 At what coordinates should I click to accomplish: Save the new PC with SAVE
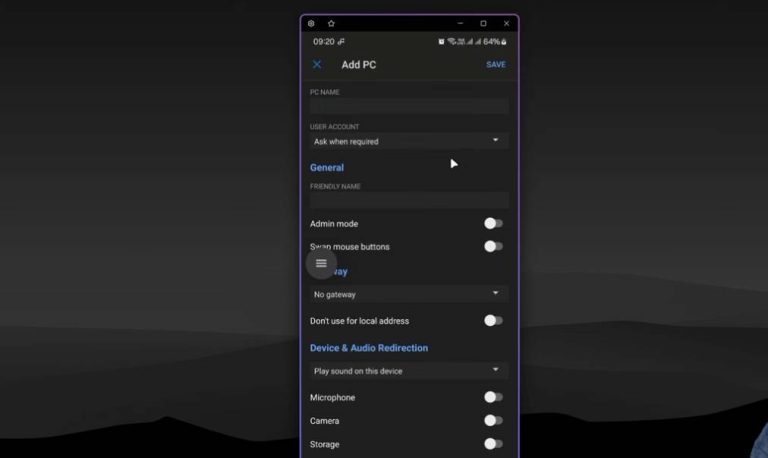point(496,65)
